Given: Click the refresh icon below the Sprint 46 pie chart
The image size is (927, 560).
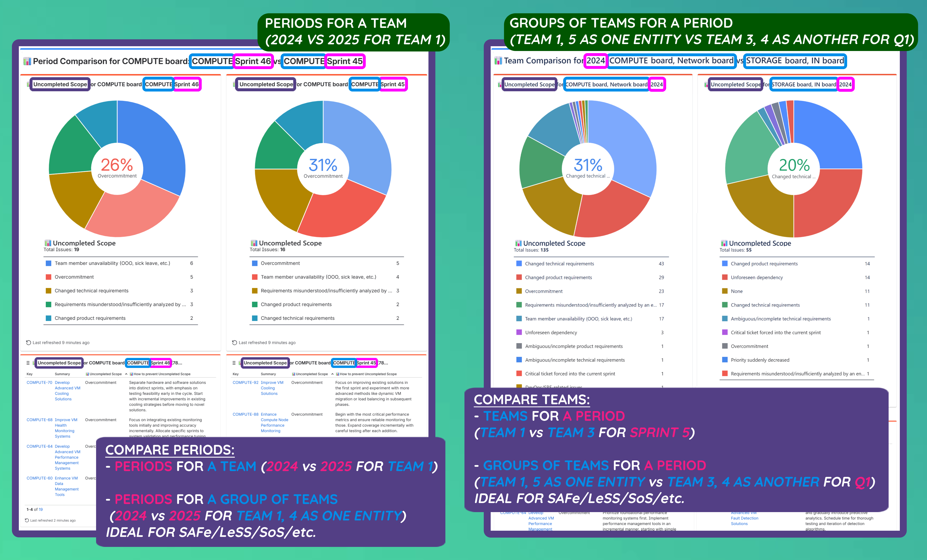Looking at the screenshot, I should 28,342.
